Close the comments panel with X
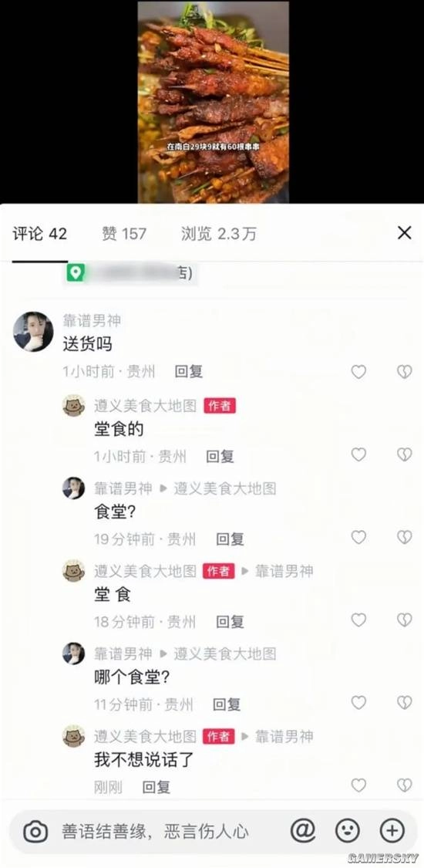The width and height of the screenshot is (424, 868). click(x=405, y=233)
